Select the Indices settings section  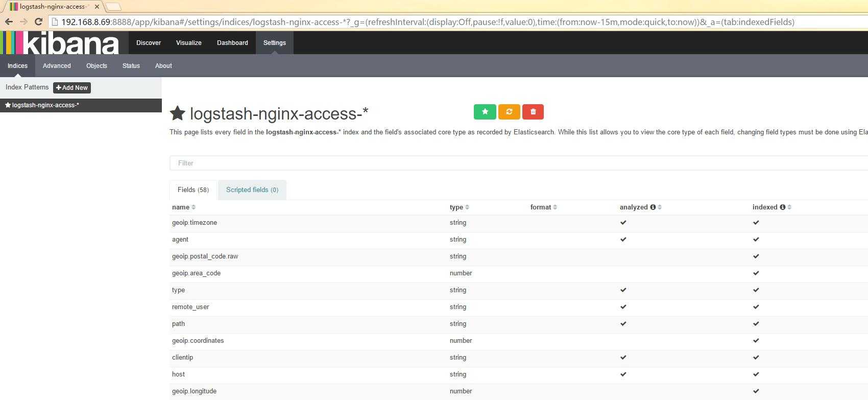pos(17,66)
